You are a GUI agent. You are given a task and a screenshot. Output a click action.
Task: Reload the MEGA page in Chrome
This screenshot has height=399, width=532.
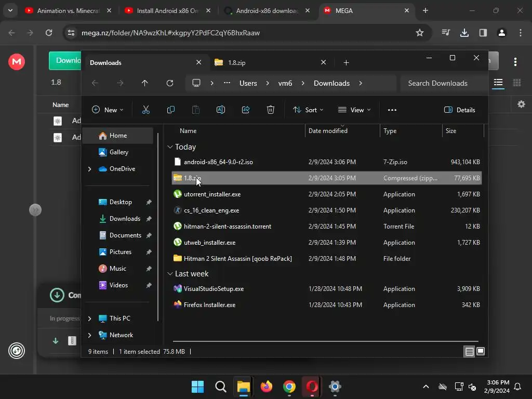click(x=49, y=33)
